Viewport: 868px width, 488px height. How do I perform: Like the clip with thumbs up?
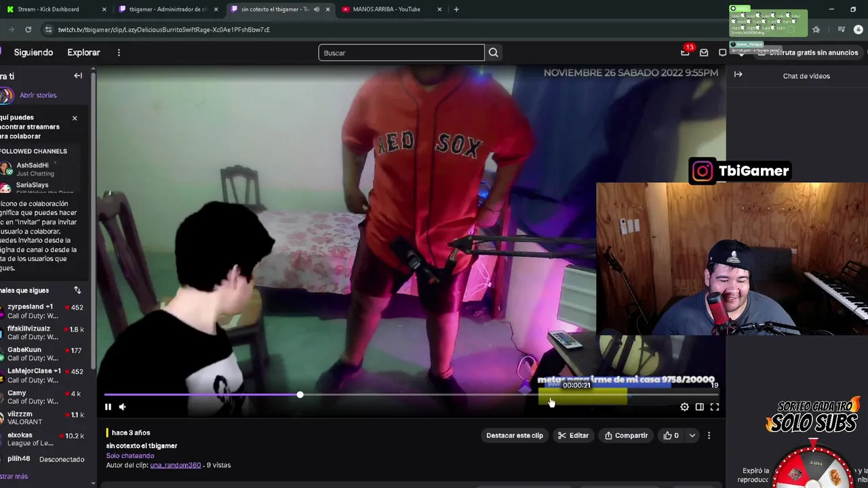click(x=671, y=435)
